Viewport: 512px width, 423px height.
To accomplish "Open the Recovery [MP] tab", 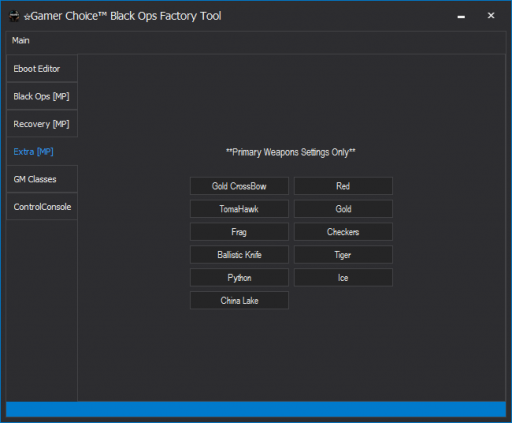I will pyautogui.click(x=42, y=124).
